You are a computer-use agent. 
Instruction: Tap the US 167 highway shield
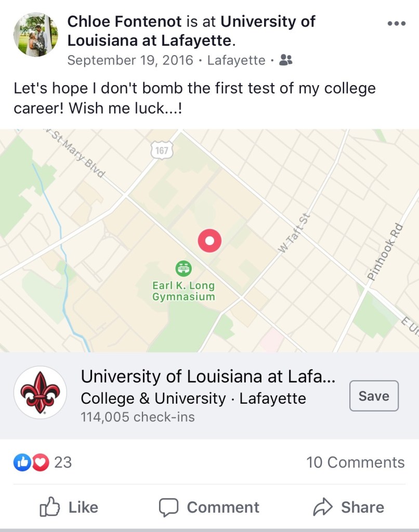[162, 150]
